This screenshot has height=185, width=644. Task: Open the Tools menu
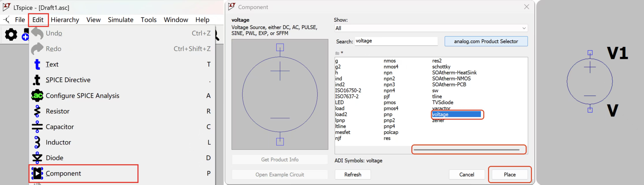(x=149, y=20)
